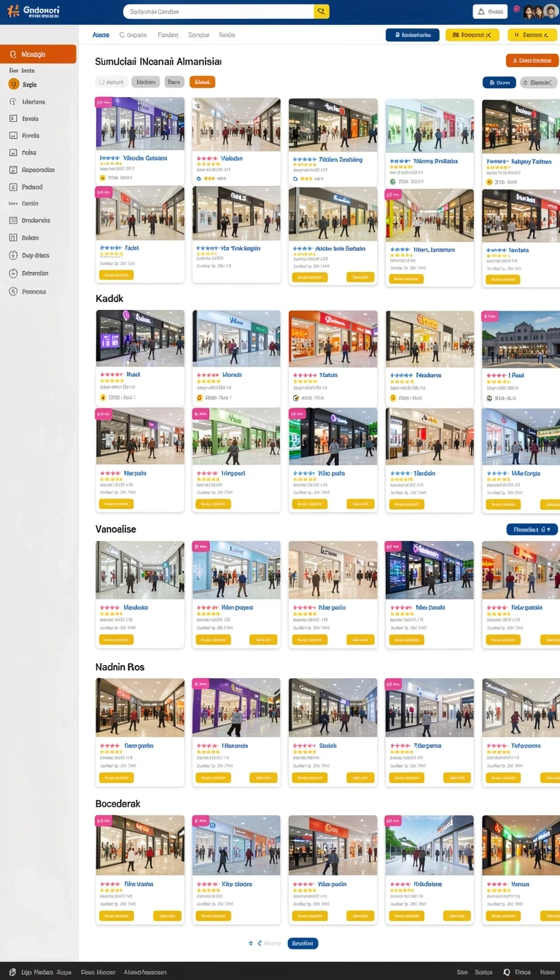Click the star rating on Medoka card
Viewport: 560px width, 980px height.
pos(112,614)
